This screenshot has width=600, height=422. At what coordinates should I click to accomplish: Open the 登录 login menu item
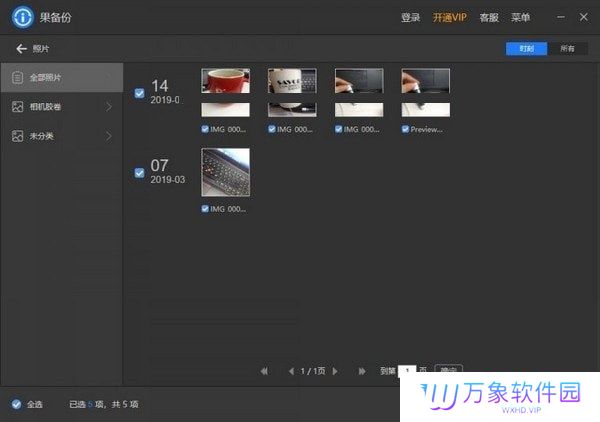click(x=411, y=18)
